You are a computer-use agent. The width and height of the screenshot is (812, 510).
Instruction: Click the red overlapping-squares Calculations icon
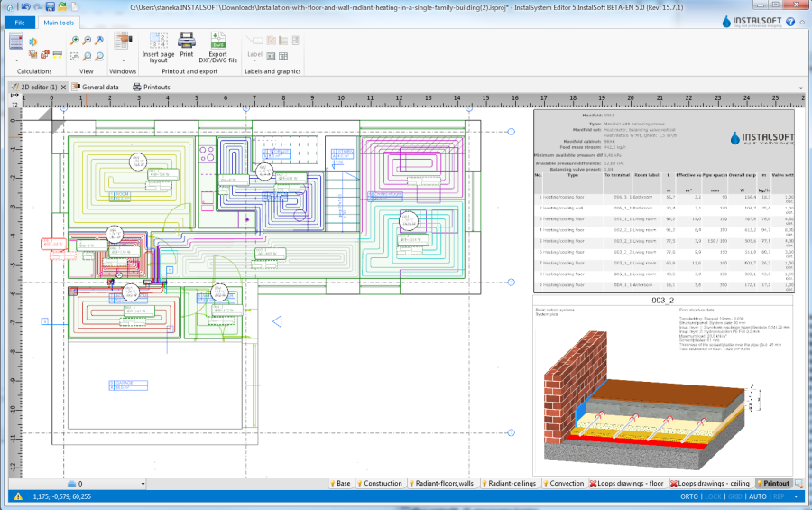point(45,54)
